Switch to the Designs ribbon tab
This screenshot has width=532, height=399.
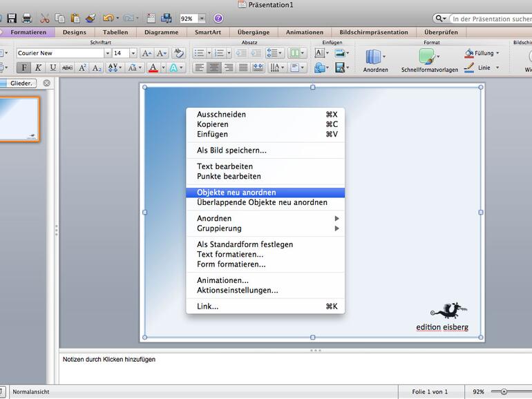75,32
